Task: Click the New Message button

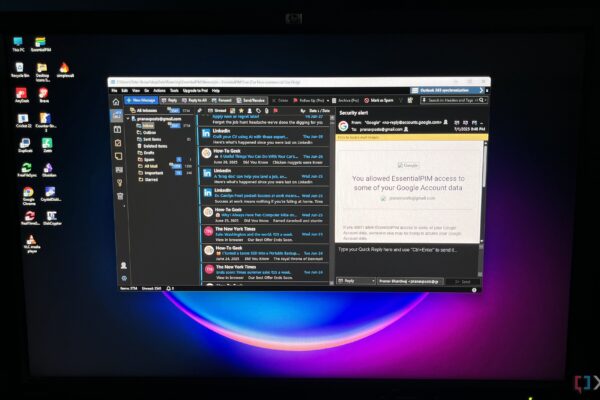Action: 141,100
